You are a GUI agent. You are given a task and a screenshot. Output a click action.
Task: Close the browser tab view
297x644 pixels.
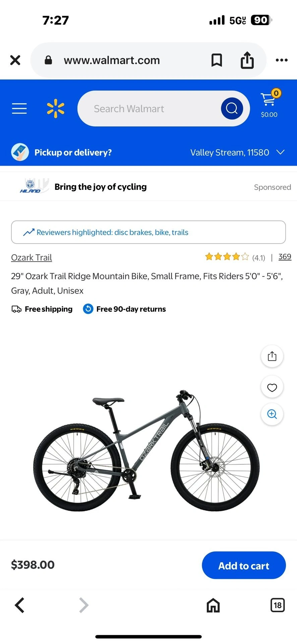pyautogui.click(x=15, y=60)
